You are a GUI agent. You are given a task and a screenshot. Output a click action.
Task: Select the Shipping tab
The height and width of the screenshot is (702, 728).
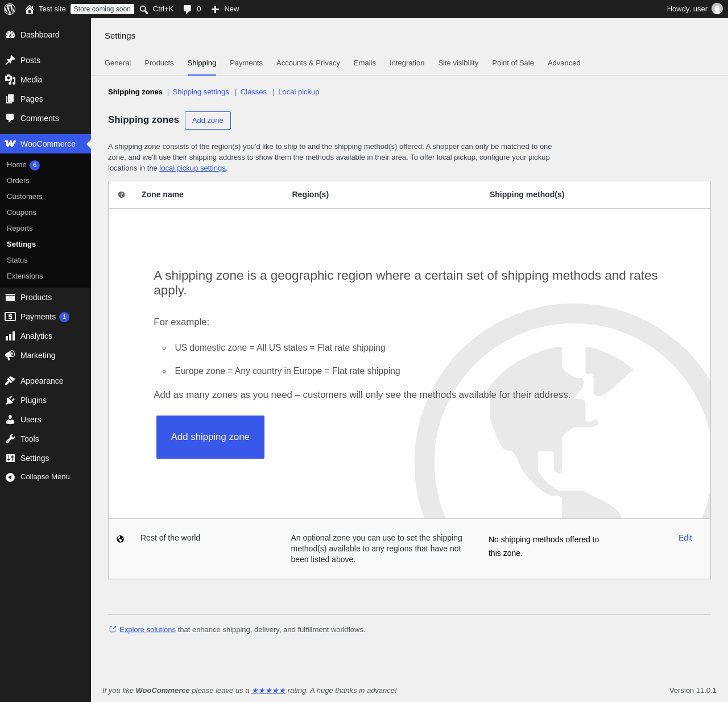(x=202, y=63)
